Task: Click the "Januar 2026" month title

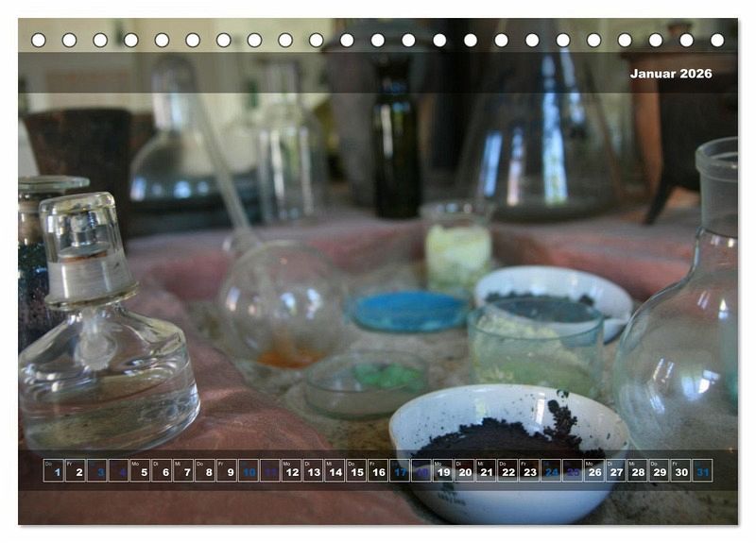Action: coord(671,74)
